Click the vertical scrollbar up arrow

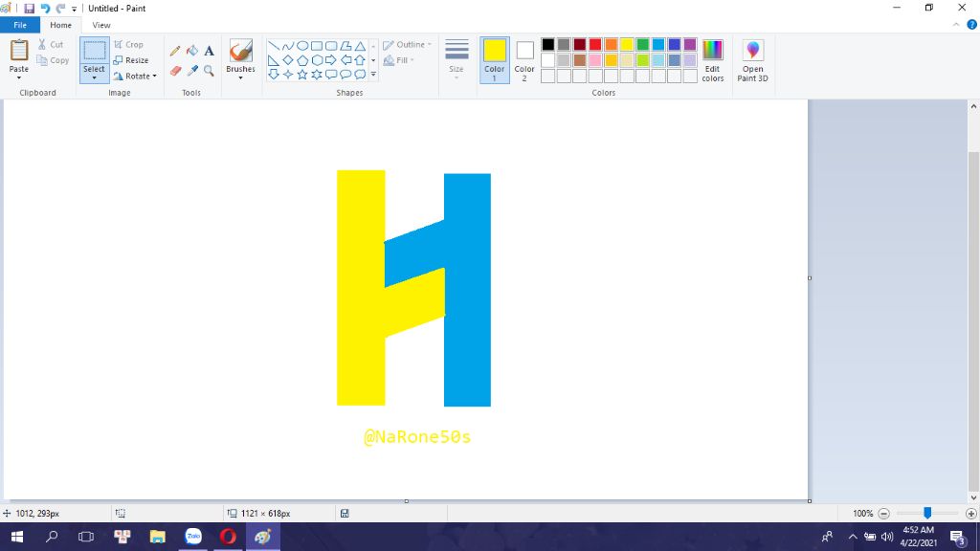point(973,107)
